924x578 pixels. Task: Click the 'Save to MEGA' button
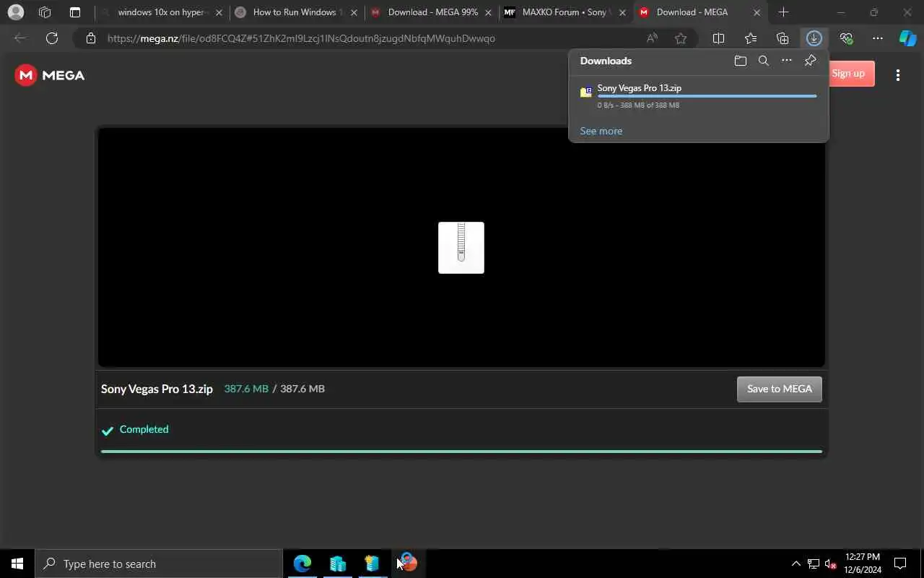(779, 389)
